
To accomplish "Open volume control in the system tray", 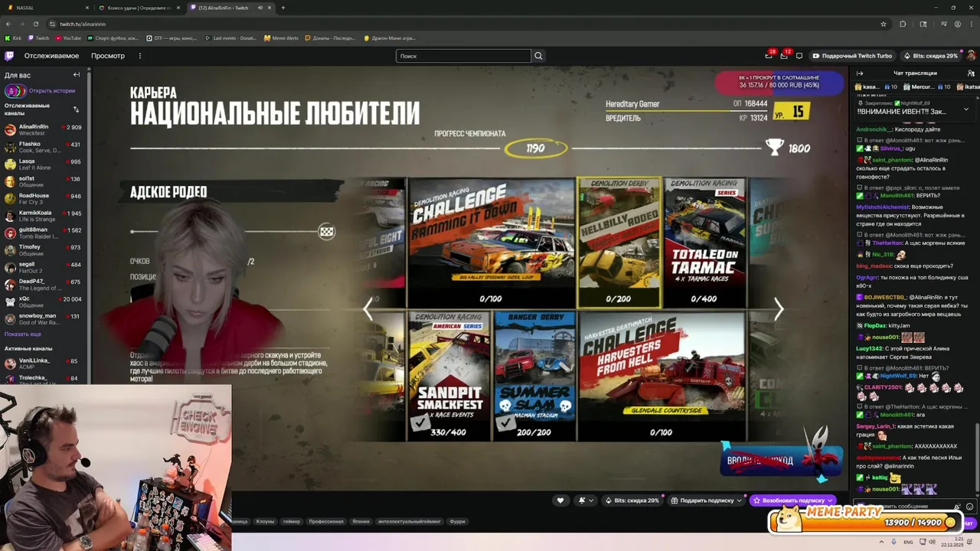I will coord(933,542).
